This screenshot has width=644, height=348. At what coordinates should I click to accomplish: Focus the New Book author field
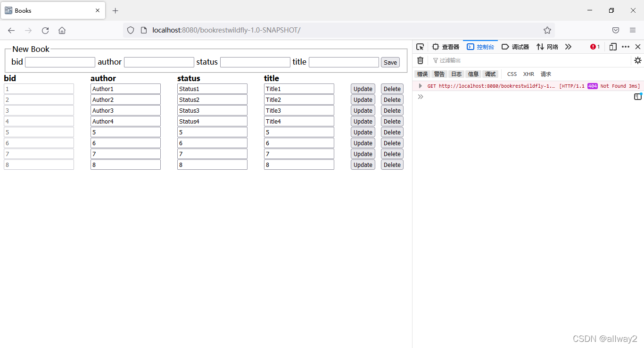[159, 62]
